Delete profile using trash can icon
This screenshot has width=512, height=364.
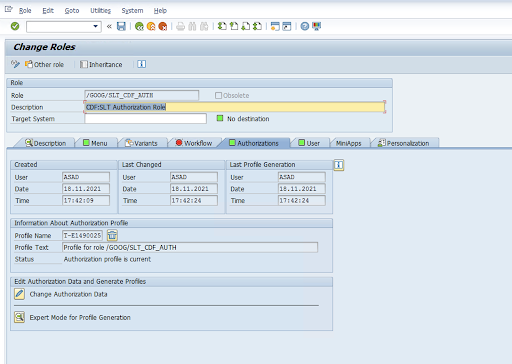(x=112, y=235)
